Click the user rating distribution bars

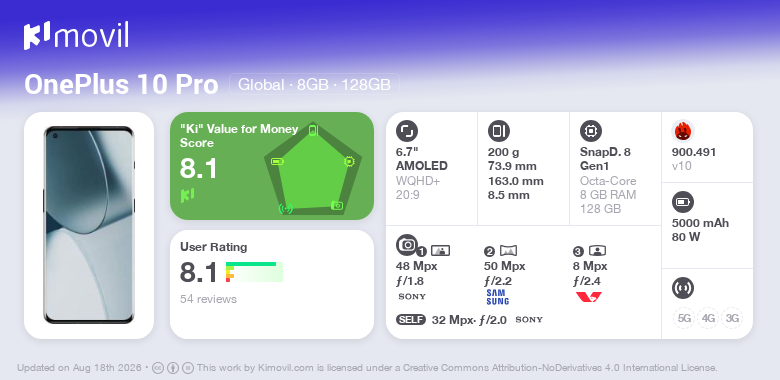(x=254, y=272)
